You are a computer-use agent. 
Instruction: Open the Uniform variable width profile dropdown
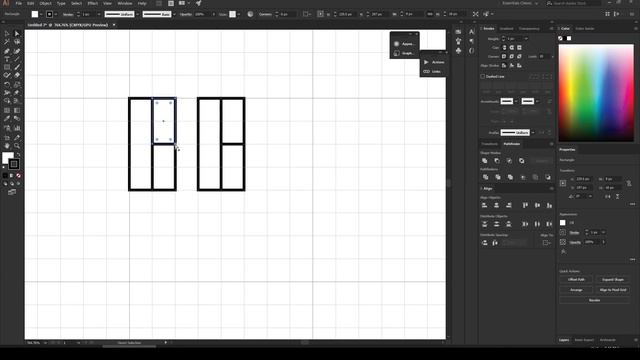(138, 14)
